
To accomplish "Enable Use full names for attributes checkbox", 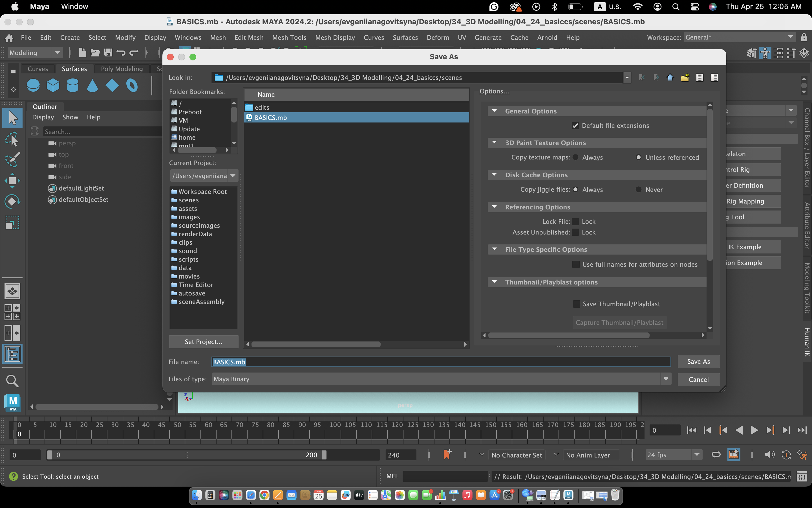I will tap(576, 264).
